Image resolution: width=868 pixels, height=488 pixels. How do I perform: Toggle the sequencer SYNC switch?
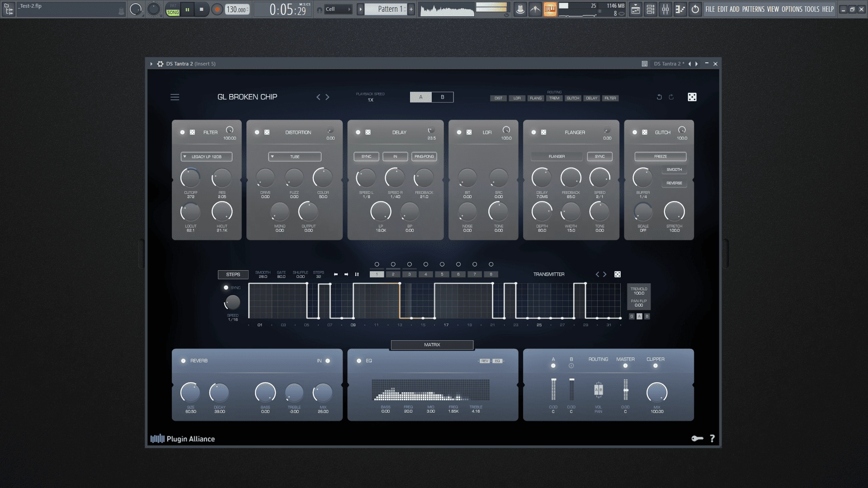226,288
